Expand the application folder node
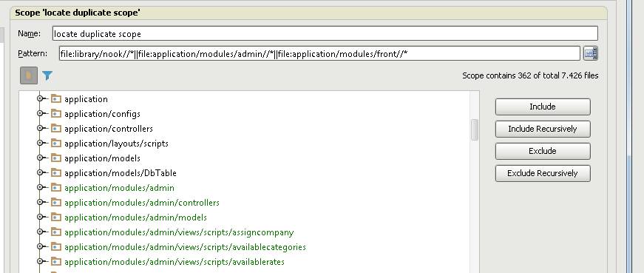This screenshot has height=273, width=644. (40, 98)
